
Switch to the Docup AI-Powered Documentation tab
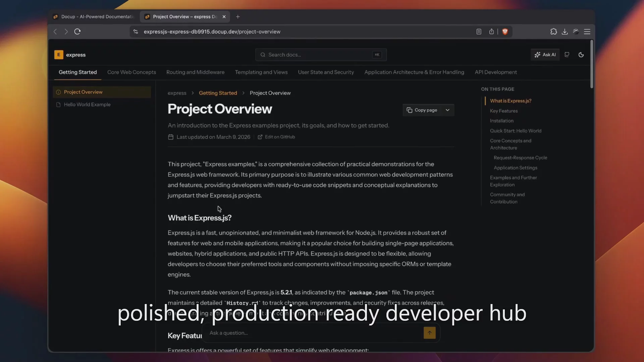pyautogui.click(x=93, y=16)
